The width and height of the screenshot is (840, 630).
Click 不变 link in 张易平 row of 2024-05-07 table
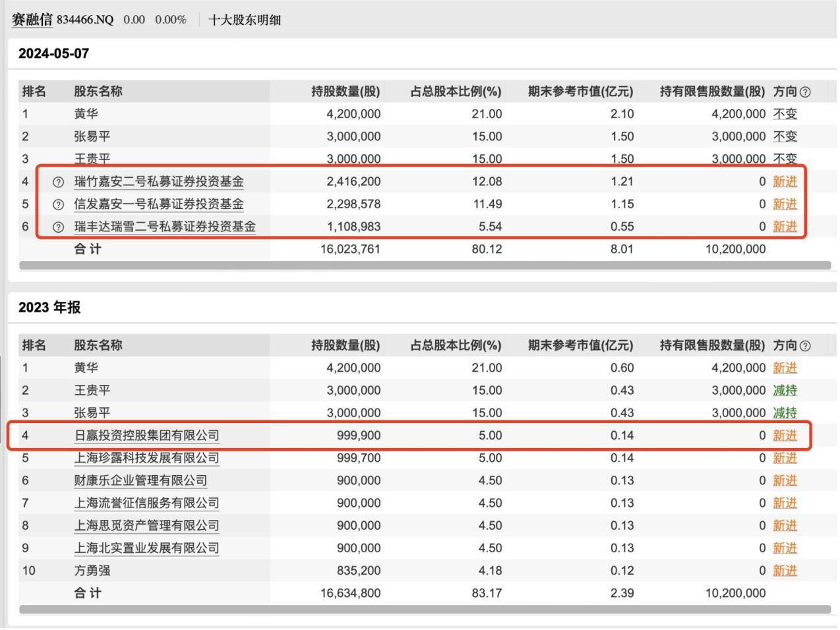pyautogui.click(x=785, y=136)
